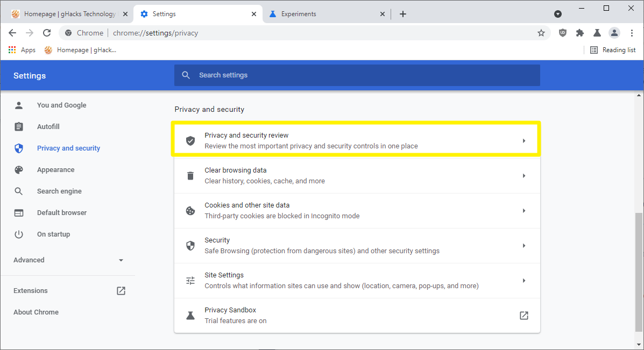This screenshot has height=350, width=644.
Task: Reload the settings page
Action: click(x=47, y=33)
